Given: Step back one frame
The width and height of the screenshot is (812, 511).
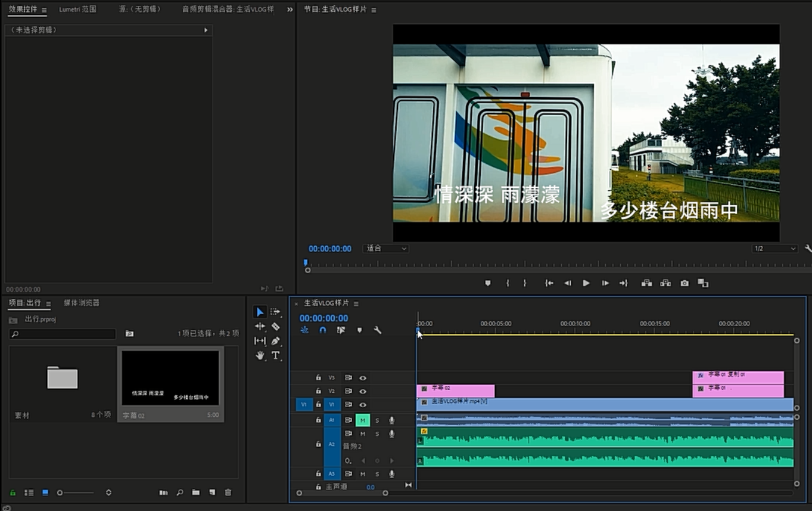Looking at the screenshot, I should (567, 283).
